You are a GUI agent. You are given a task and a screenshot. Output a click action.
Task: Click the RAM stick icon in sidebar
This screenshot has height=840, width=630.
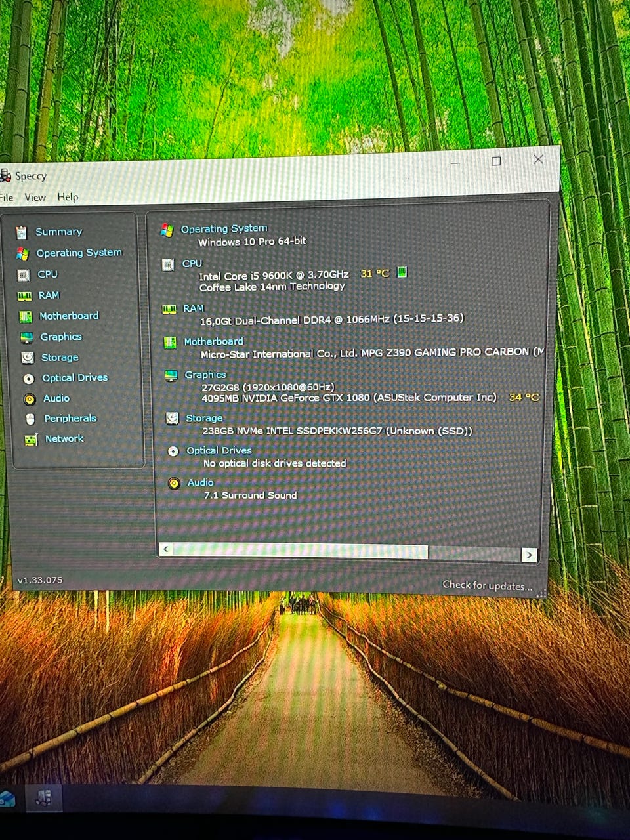click(24, 296)
